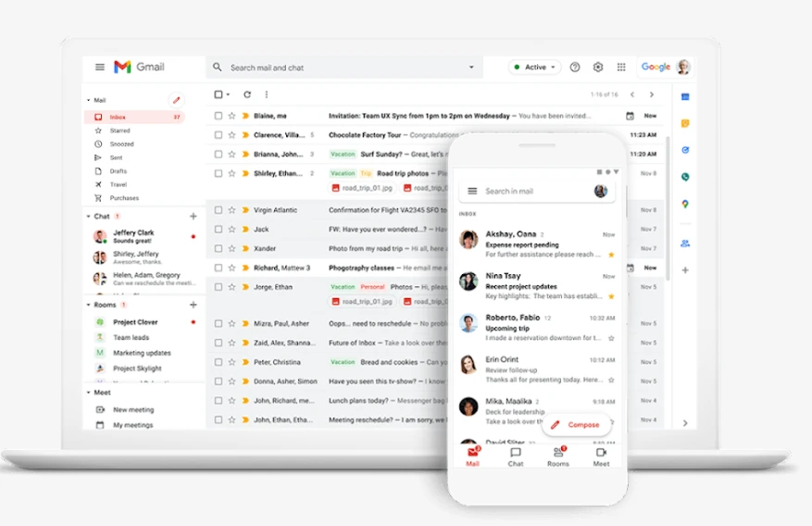The height and width of the screenshot is (526, 812).
Task: Switch to the Chat tab on the phone
Action: pos(516,457)
